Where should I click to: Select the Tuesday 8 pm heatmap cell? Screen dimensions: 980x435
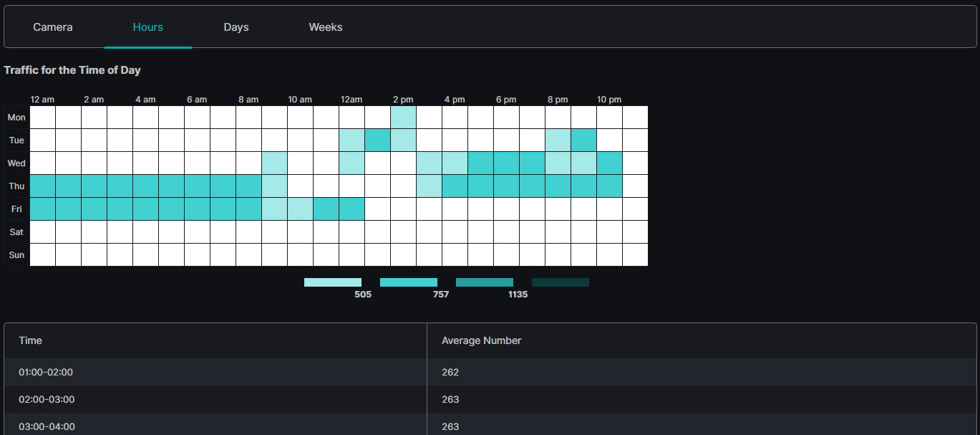click(x=558, y=140)
